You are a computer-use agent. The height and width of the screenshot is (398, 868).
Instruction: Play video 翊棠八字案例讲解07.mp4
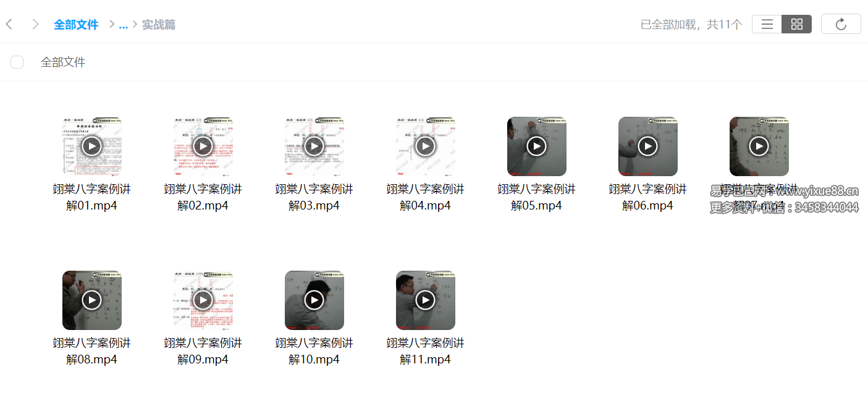click(x=759, y=146)
